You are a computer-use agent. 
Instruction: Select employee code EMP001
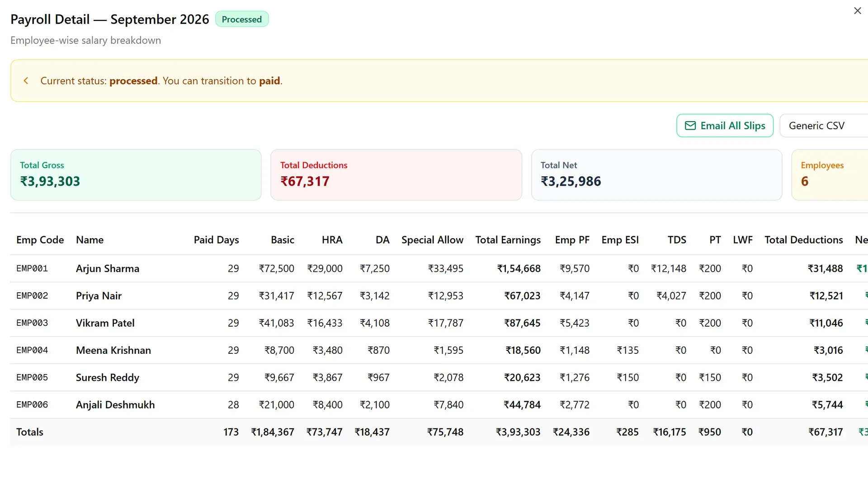pos(32,268)
